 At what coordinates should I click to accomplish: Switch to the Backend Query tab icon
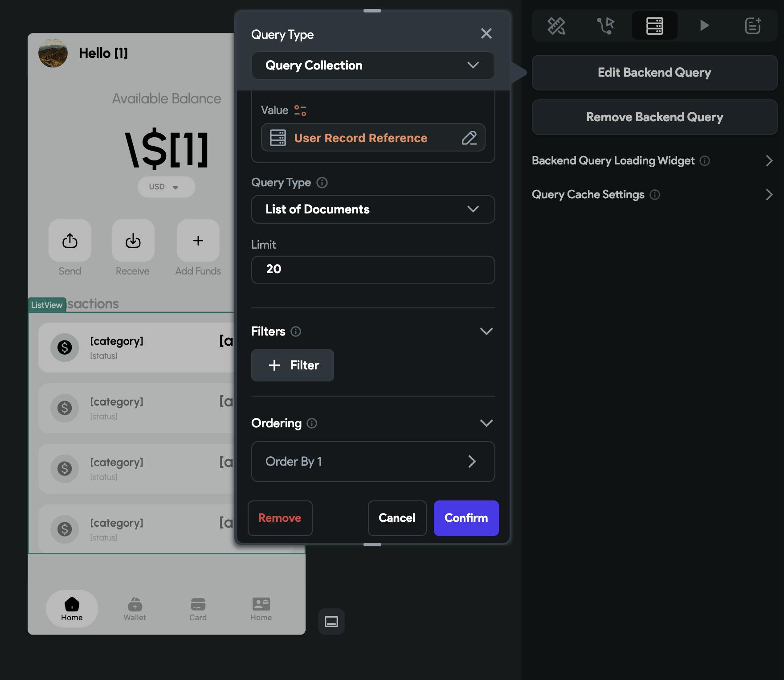[x=655, y=25]
